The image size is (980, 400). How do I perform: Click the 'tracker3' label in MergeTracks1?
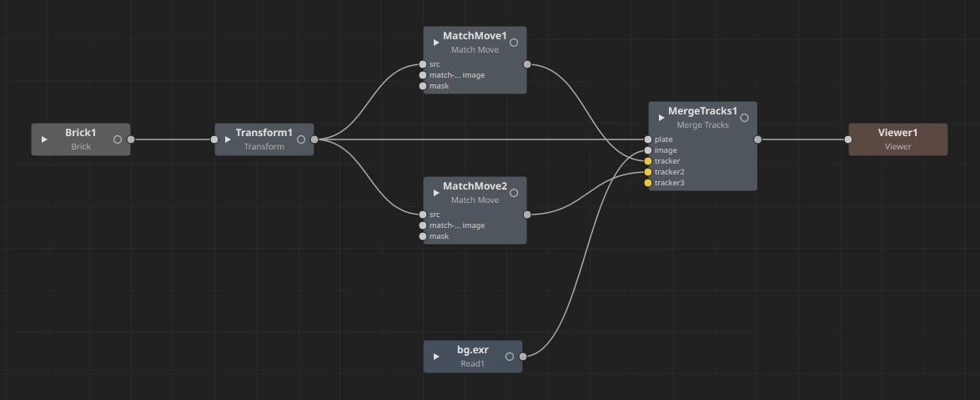[x=670, y=183]
